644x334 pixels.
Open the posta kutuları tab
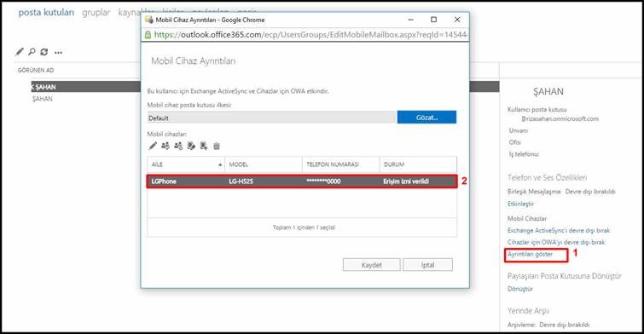[x=46, y=12]
